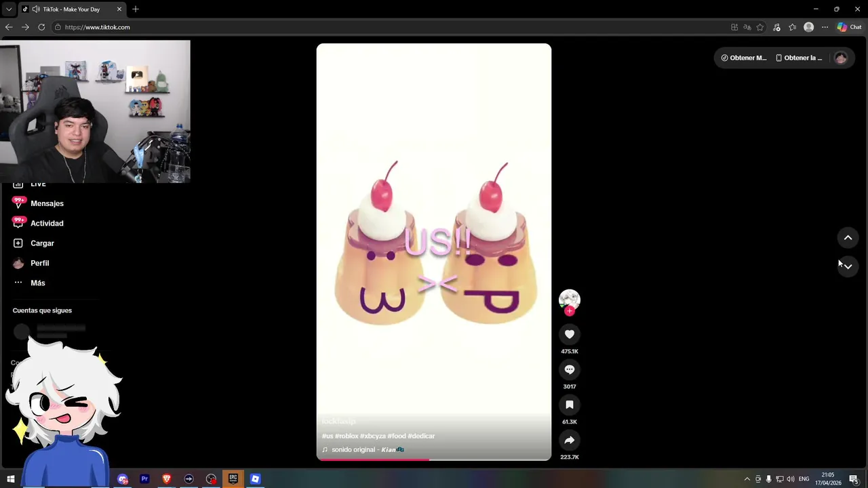Go to the next video with the down chevron

pos(848,266)
